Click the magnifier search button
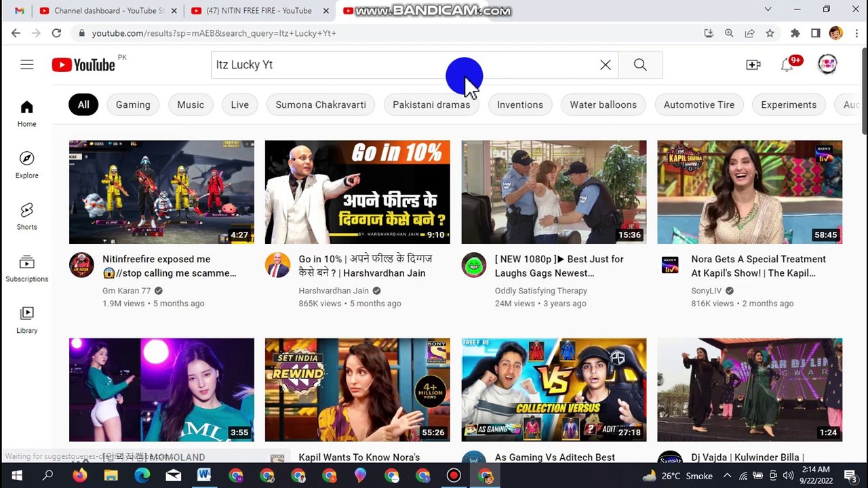This screenshot has width=868, height=488. point(640,64)
